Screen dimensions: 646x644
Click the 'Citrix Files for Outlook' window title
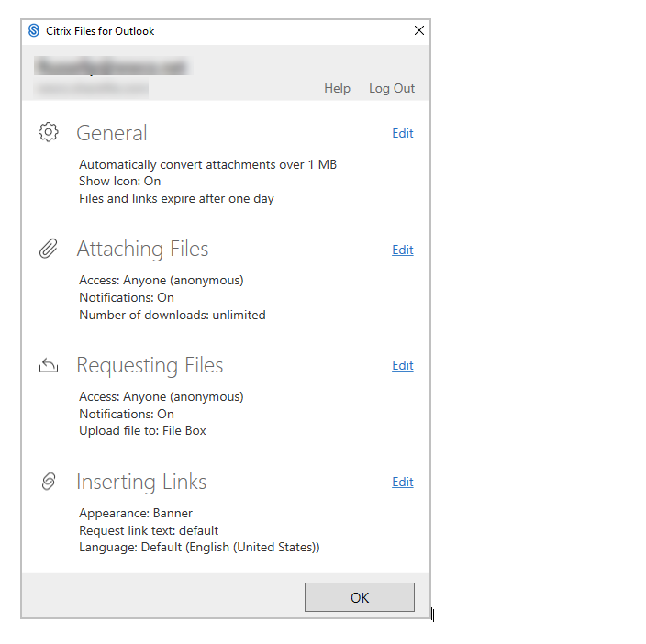pos(100,31)
